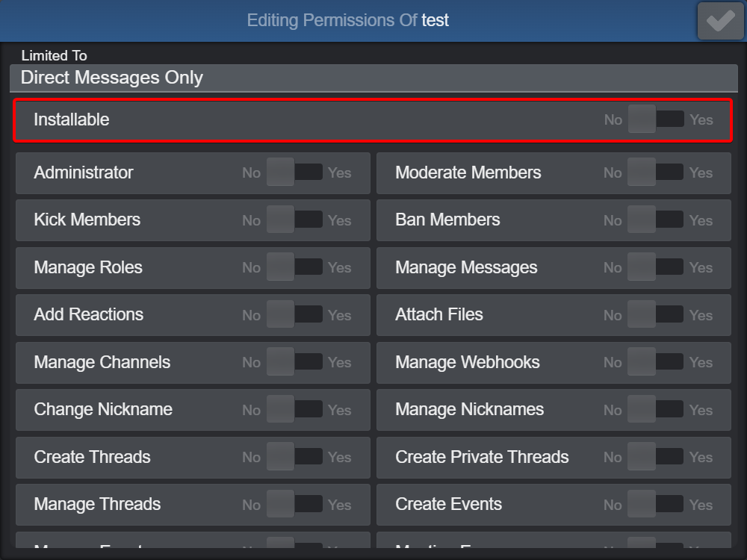
Task: Enable Manage Messages permission
Action: [656, 267]
